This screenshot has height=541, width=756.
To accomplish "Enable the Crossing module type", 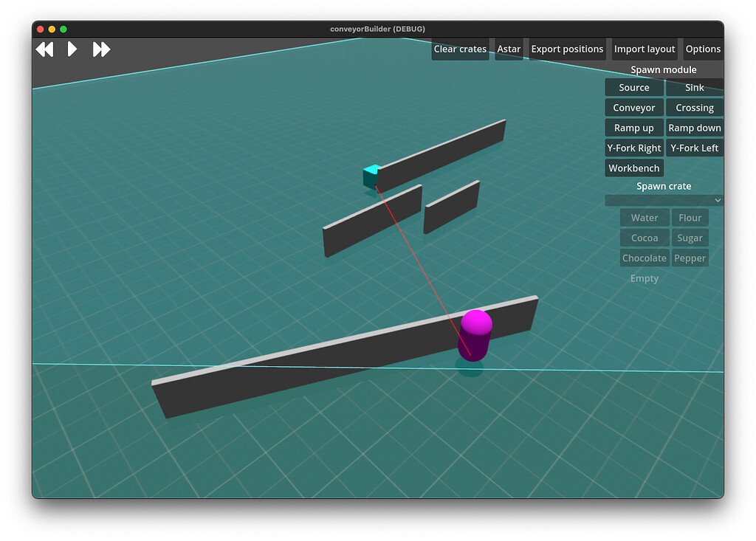I will (x=694, y=107).
